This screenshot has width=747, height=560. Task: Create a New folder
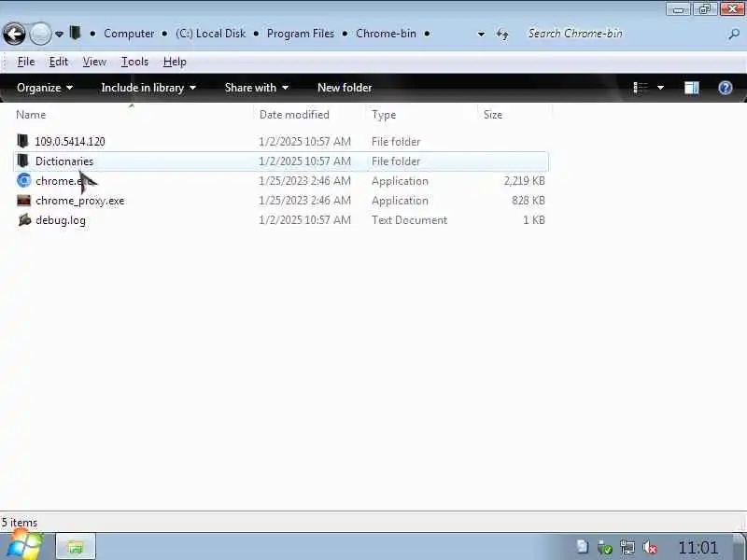pos(345,88)
